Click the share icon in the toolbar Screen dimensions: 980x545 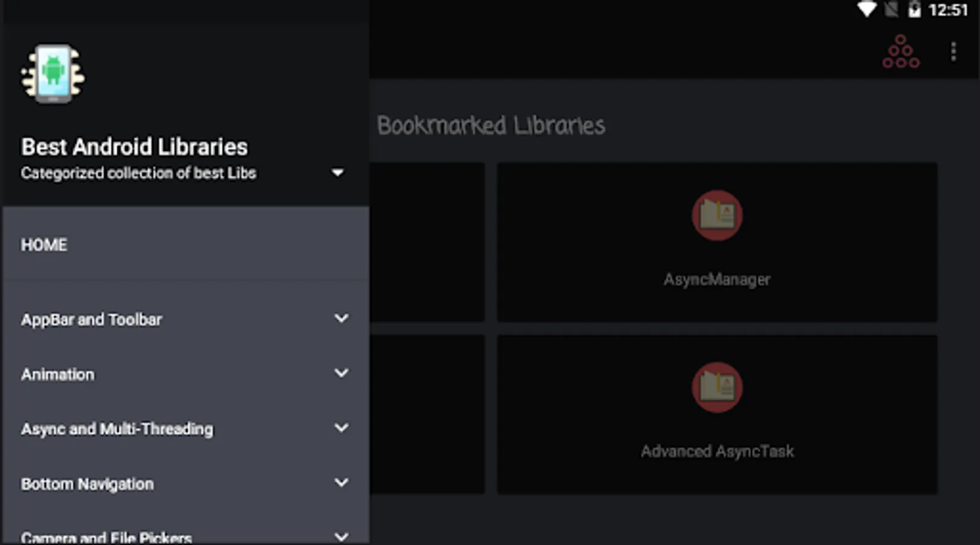901,51
